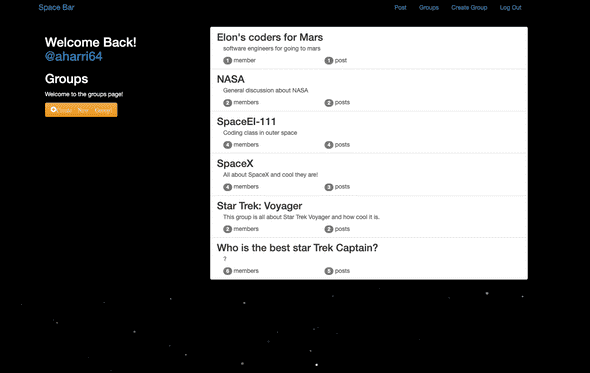Open Who is the best star Trek Captain group
The width and height of the screenshot is (590, 373).
pos(297,248)
